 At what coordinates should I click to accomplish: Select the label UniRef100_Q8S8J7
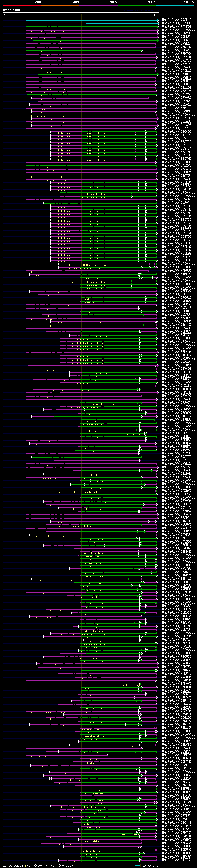click(177, 169)
